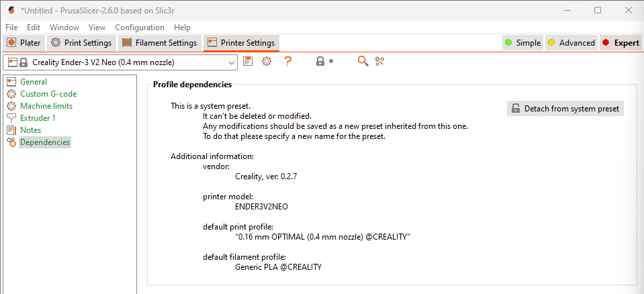Image resolution: width=644 pixels, height=294 pixels.
Task: Click Detach from system preset button
Action: pos(565,109)
